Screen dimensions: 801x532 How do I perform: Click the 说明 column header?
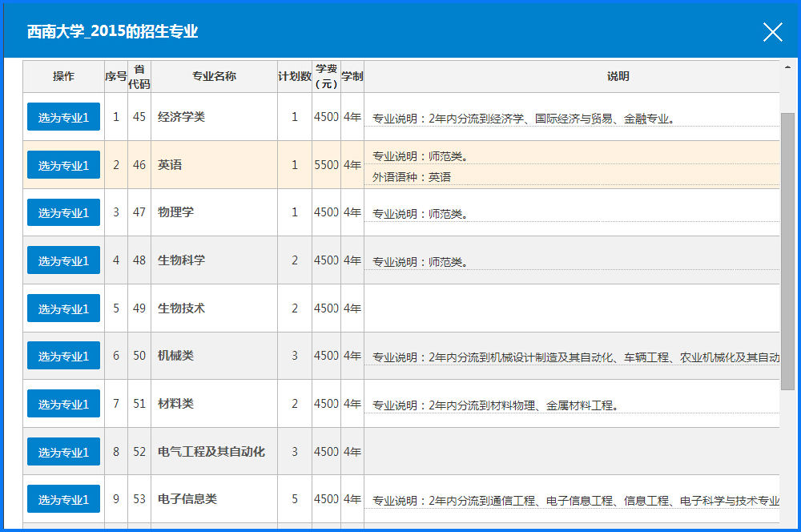(x=617, y=77)
